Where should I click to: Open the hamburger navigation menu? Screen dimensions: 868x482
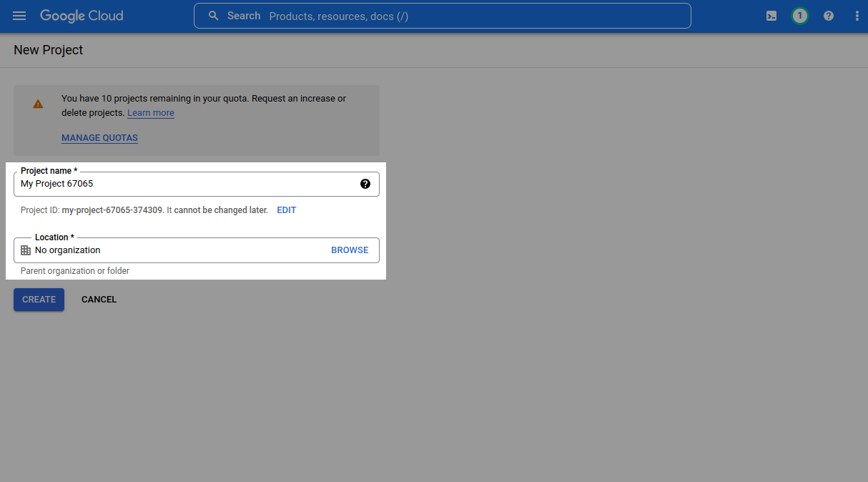coord(19,16)
